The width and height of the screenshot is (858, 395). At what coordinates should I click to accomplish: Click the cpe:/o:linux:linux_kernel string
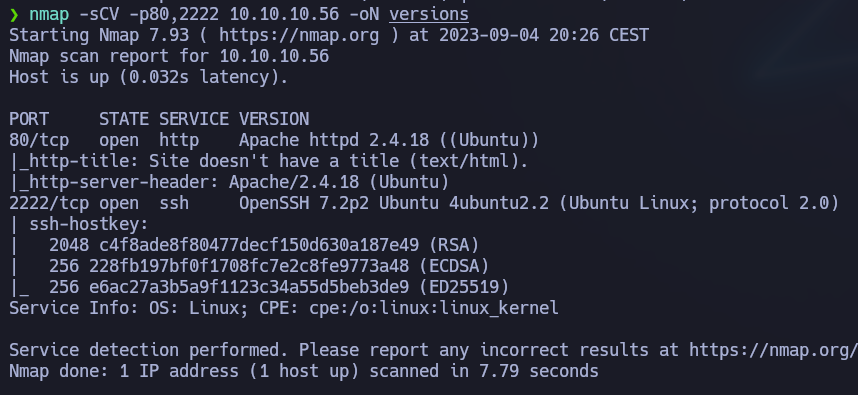tap(434, 308)
